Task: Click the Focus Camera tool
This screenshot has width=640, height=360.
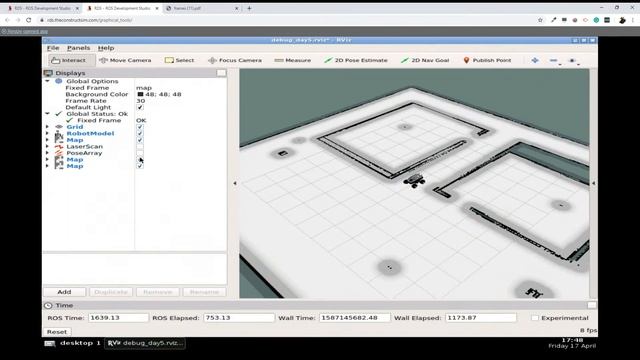Action: pyautogui.click(x=235, y=60)
